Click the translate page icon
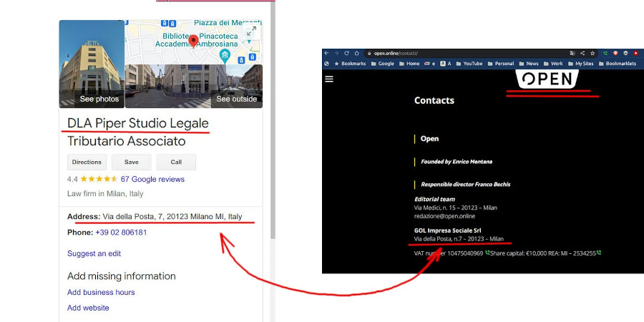The width and height of the screenshot is (644, 322). click(x=572, y=54)
